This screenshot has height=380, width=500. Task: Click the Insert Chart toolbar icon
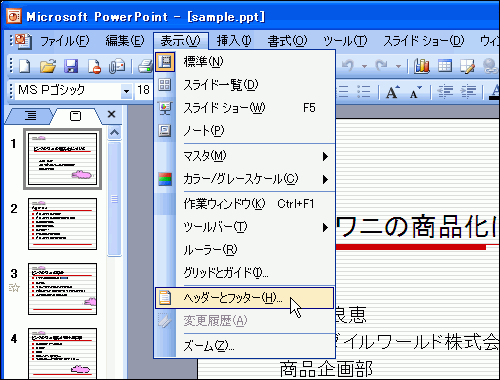pyautogui.click(x=421, y=65)
